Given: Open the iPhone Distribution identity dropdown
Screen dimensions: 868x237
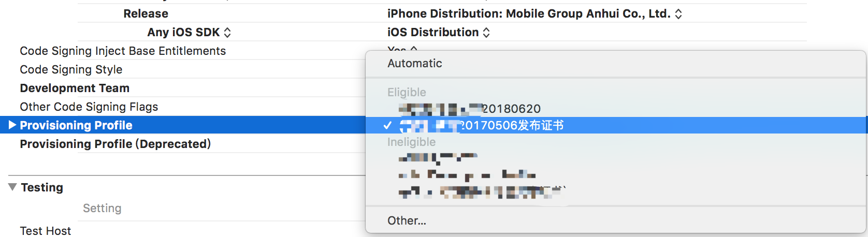Looking at the screenshot, I should [x=678, y=14].
